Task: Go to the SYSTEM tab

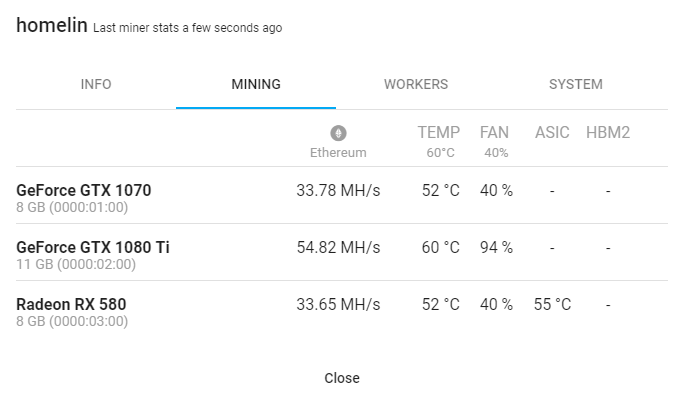Action: (x=576, y=84)
